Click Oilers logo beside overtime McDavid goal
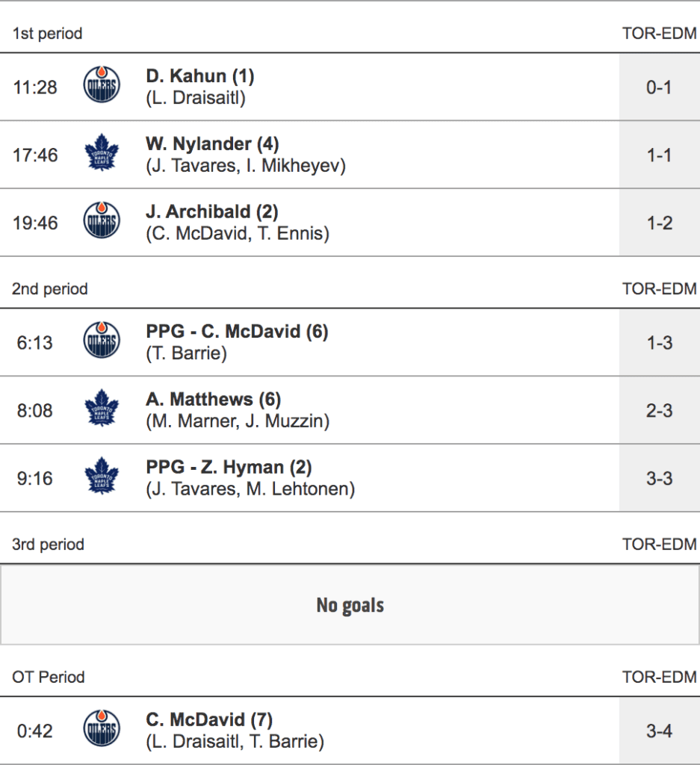The width and height of the screenshot is (700, 765). 102,731
